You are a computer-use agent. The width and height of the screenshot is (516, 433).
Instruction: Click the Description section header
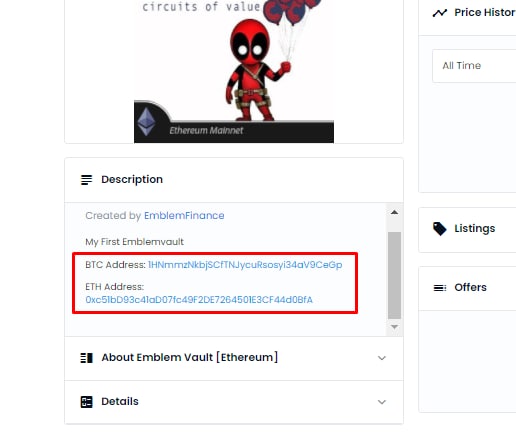(x=234, y=180)
